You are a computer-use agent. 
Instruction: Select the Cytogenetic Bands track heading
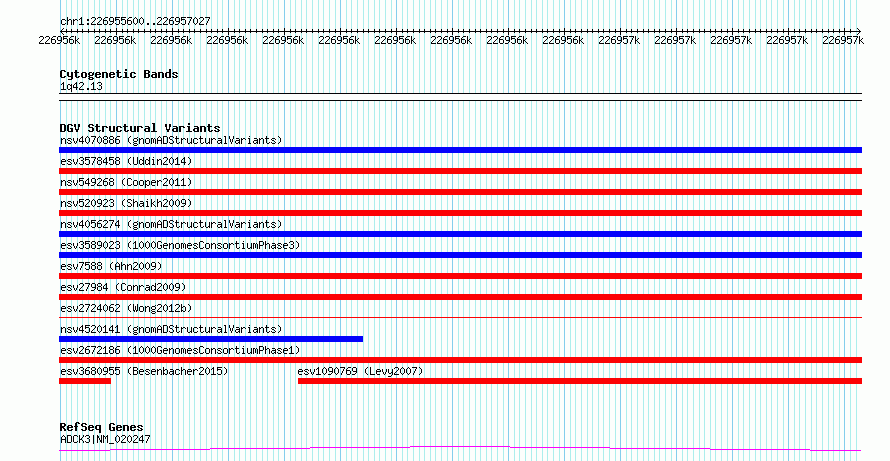pos(119,74)
